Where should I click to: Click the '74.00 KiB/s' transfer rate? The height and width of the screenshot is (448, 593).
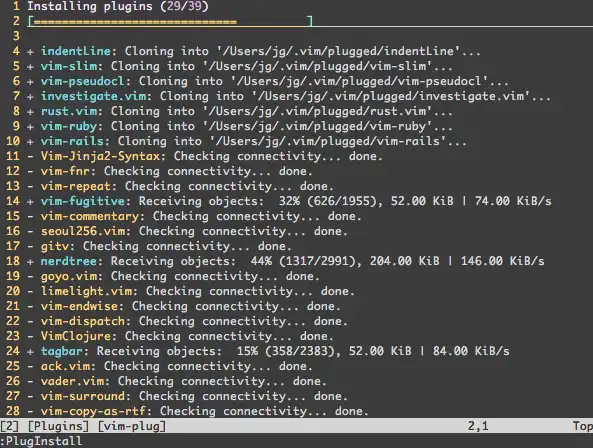[513, 201]
